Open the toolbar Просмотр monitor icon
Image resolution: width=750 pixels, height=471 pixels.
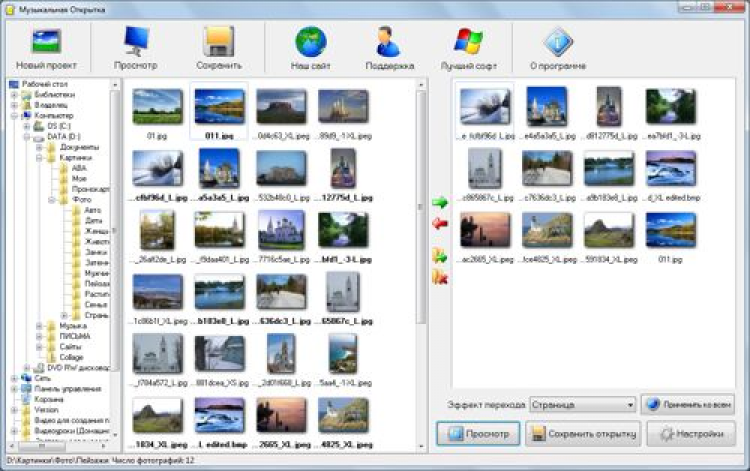(136, 41)
